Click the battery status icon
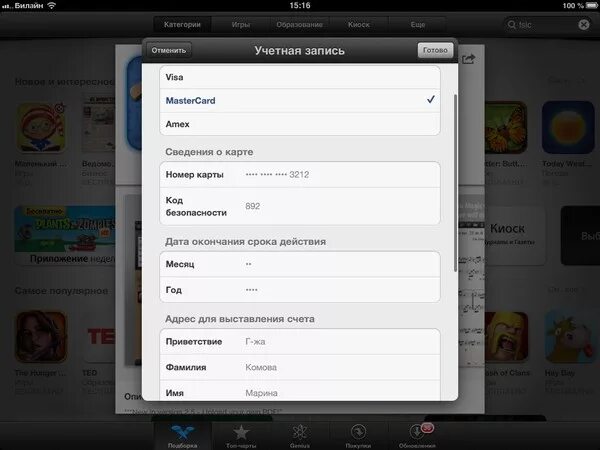600x450 pixels. [x=592, y=5]
